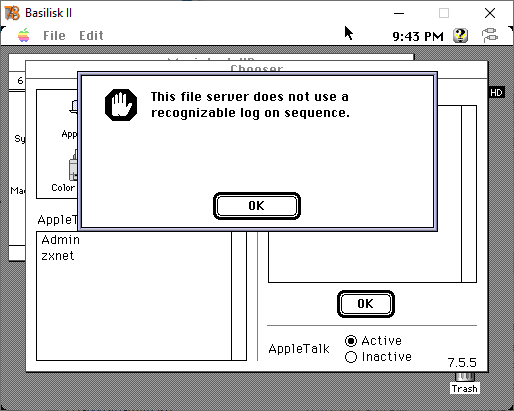Click the Chooser's lower OK button
514x411 pixels.
click(x=366, y=304)
